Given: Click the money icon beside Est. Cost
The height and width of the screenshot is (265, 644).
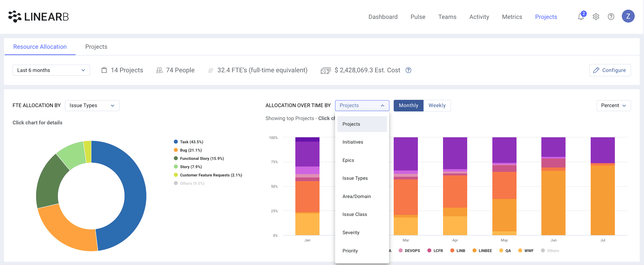Looking at the screenshot, I should pyautogui.click(x=325, y=70).
